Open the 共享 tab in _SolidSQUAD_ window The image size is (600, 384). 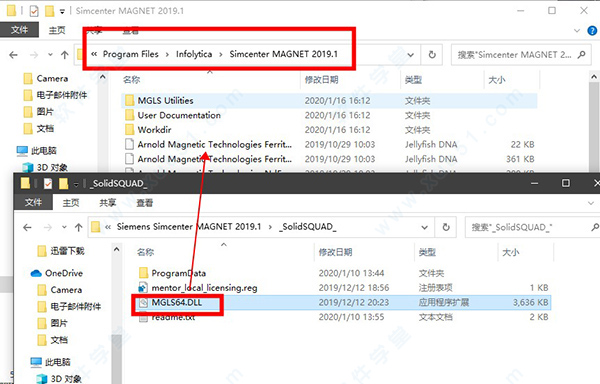coord(108,203)
